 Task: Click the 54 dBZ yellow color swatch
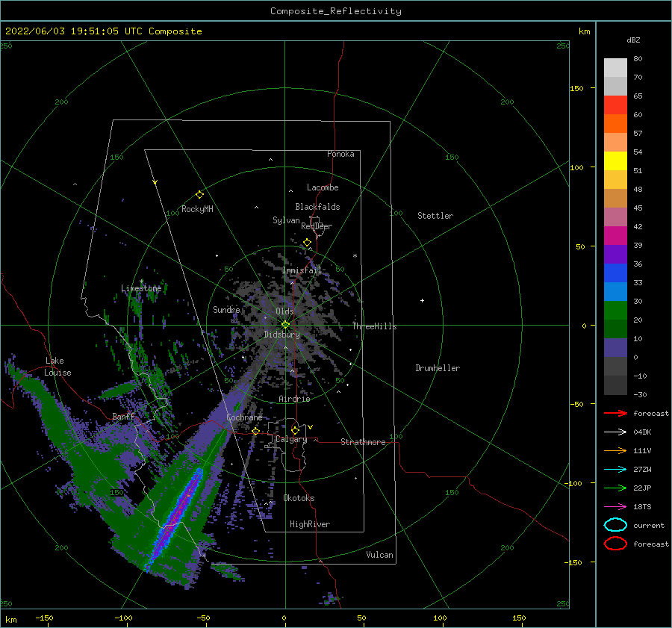(x=615, y=161)
